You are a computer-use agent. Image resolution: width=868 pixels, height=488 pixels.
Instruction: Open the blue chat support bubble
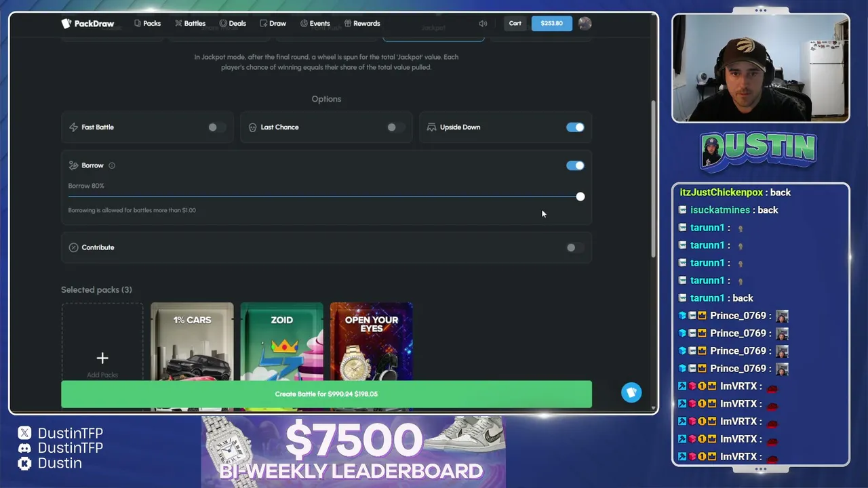pyautogui.click(x=631, y=392)
